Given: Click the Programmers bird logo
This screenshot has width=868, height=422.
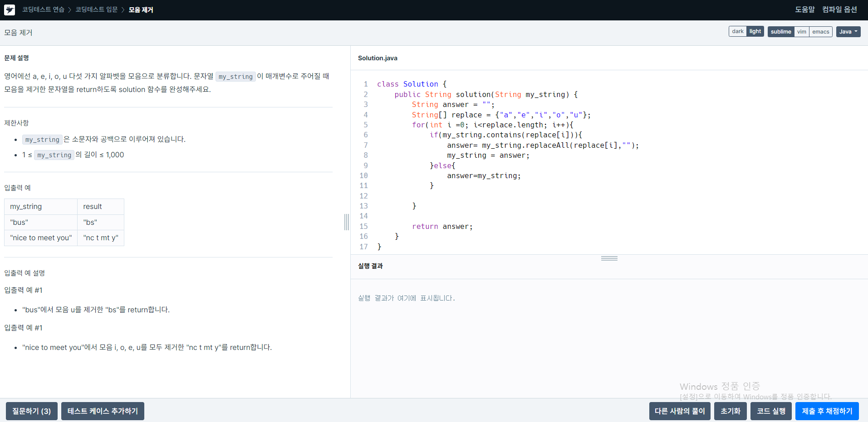Looking at the screenshot, I should click(10, 10).
